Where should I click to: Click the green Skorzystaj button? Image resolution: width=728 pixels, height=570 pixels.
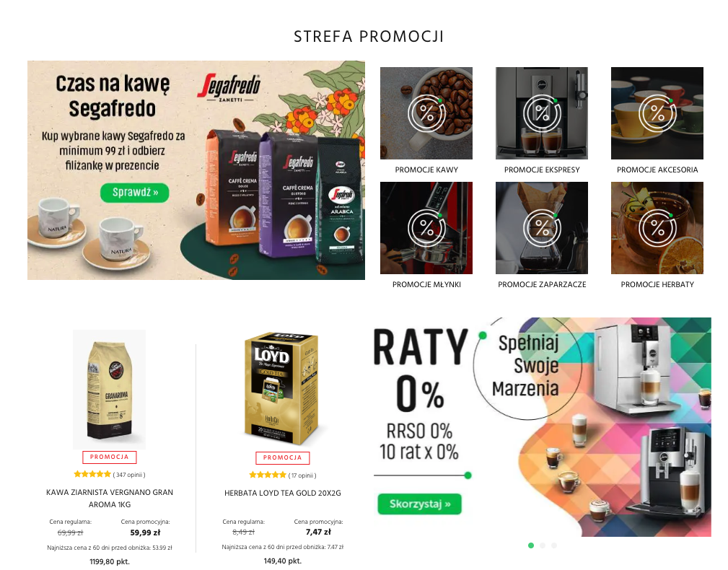tap(420, 504)
